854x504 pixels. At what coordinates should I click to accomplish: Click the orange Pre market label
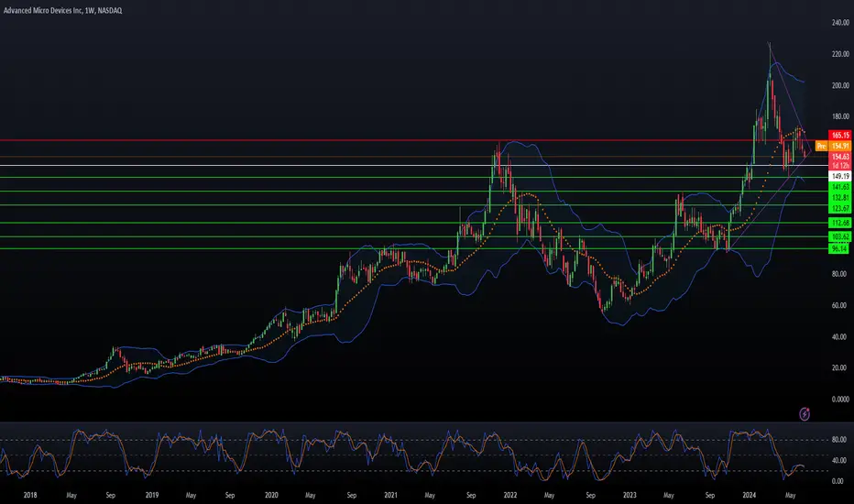click(x=821, y=146)
